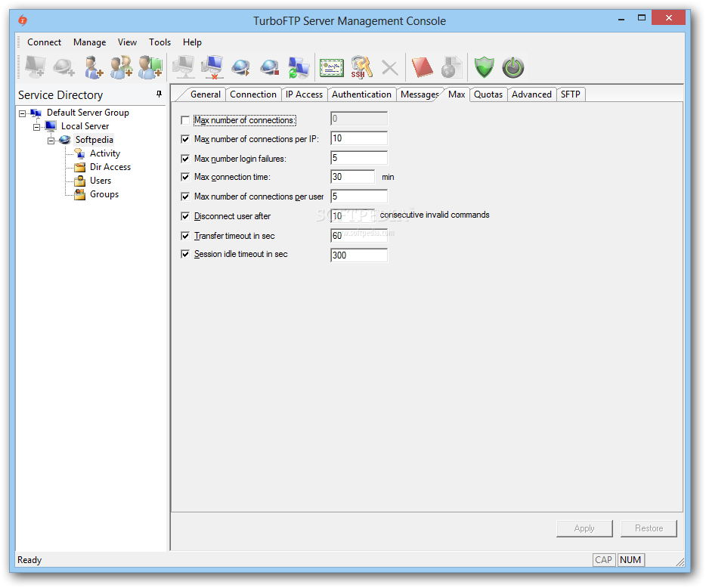Click the Add User icon in toolbar
The width and height of the screenshot is (706, 588).
point(93,67)
